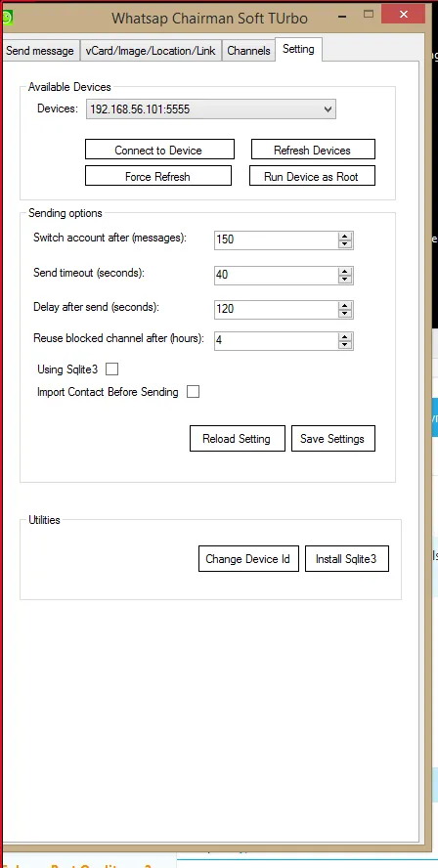Switch to the Send message tab
This screenshot has width=438, height=868.
tap(40, 51)
